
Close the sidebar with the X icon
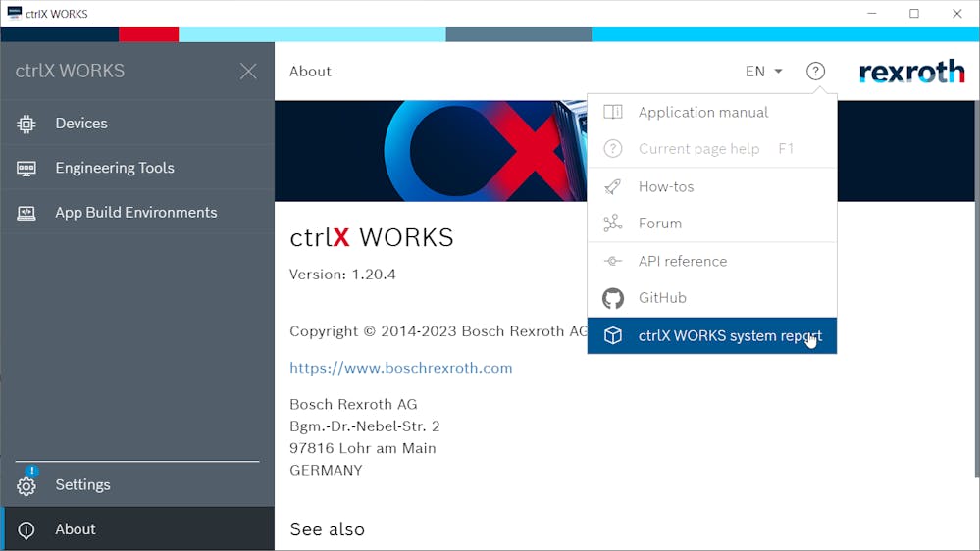[248, 72]
